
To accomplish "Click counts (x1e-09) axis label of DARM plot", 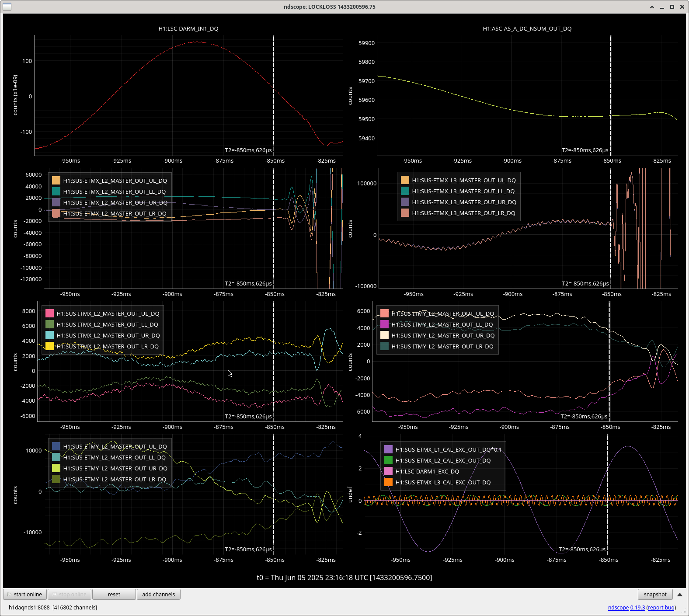I will (15, 95).
